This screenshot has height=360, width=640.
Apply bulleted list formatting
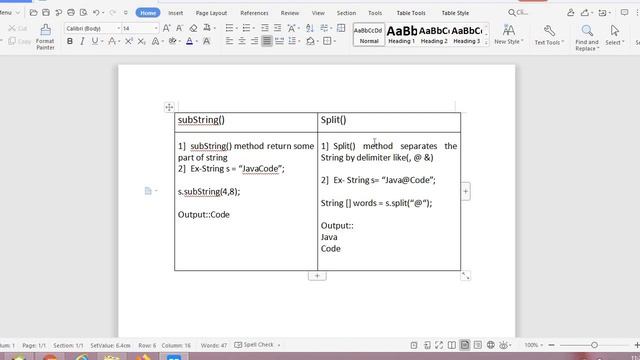229,28
